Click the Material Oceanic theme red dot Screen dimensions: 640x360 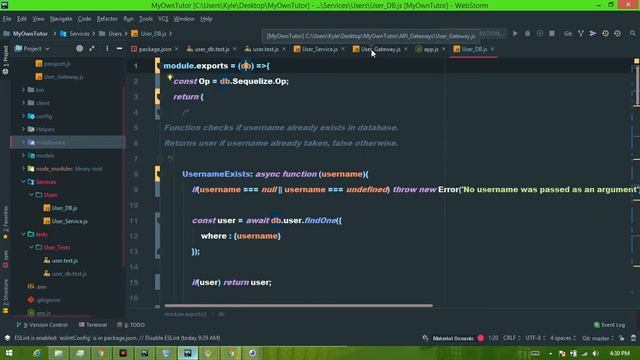point(480,338)
